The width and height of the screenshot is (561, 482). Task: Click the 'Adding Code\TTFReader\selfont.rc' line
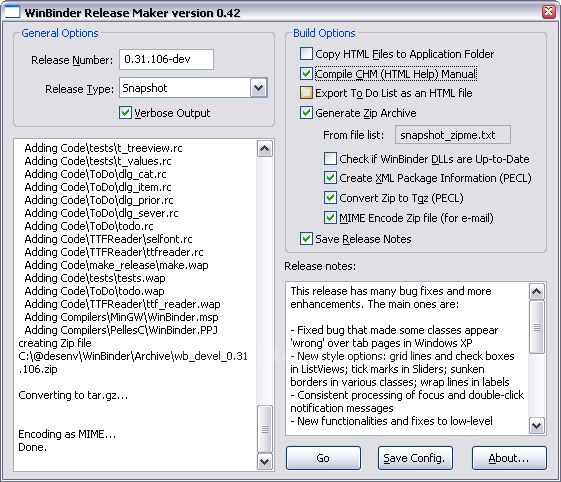coord(108,239)
